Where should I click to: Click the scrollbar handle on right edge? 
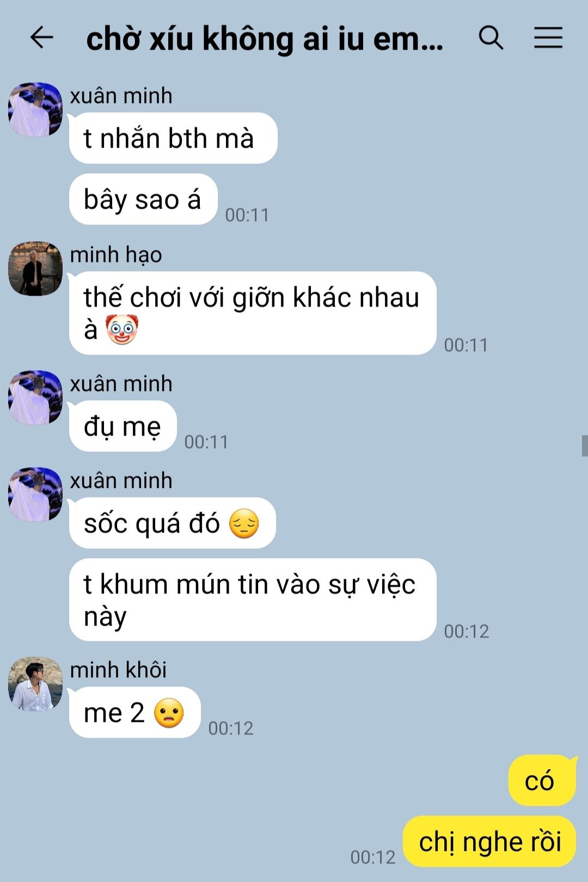click(x=585, y=445)
